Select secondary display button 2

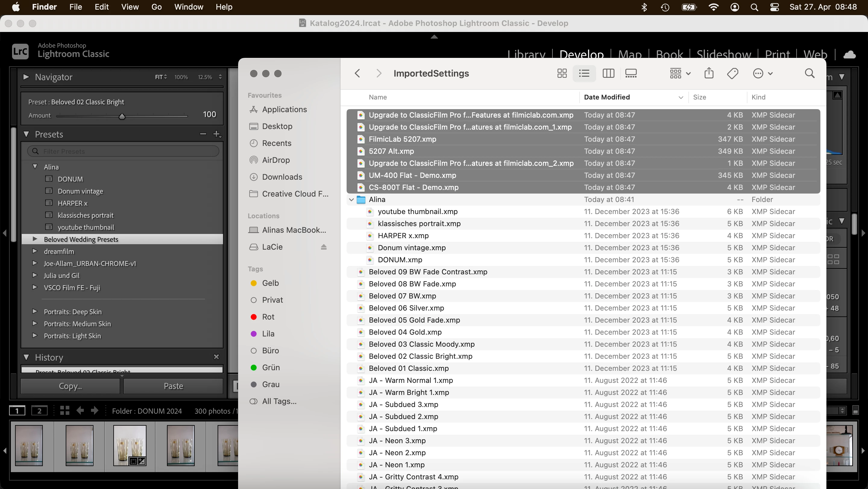39,411
